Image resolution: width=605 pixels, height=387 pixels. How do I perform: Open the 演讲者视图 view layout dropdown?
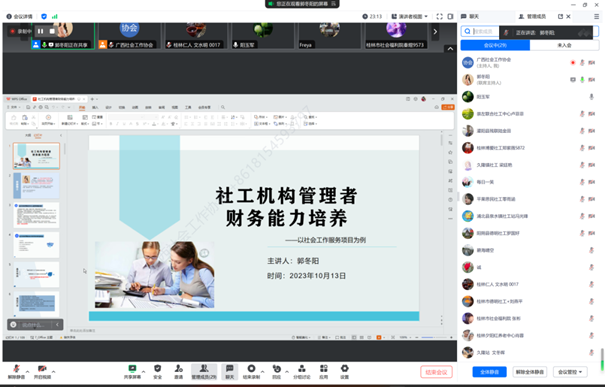pyautogui.click(x=410, y=16)
